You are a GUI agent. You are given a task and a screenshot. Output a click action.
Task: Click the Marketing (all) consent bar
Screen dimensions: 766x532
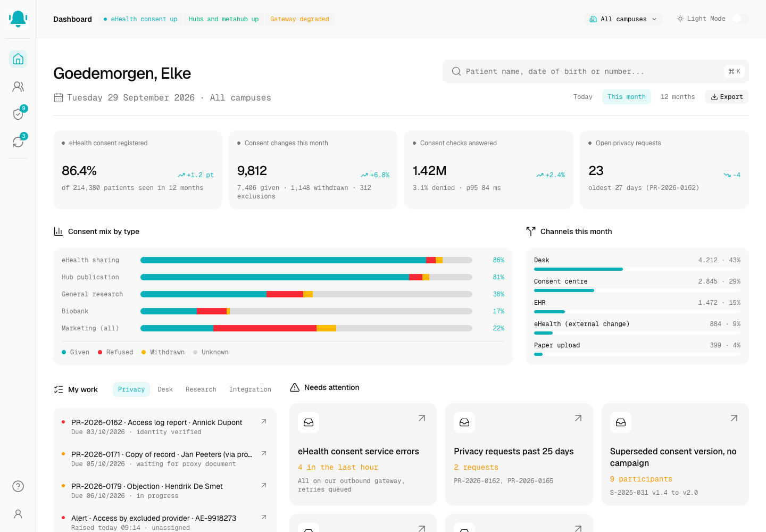pos(306,328)
